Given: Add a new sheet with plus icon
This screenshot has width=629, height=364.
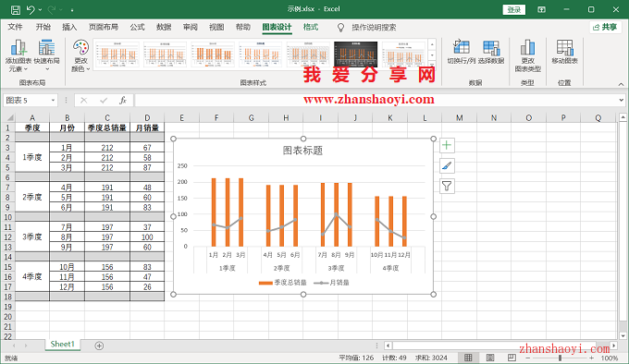Looking at the screenshot, I should point(99,346).
